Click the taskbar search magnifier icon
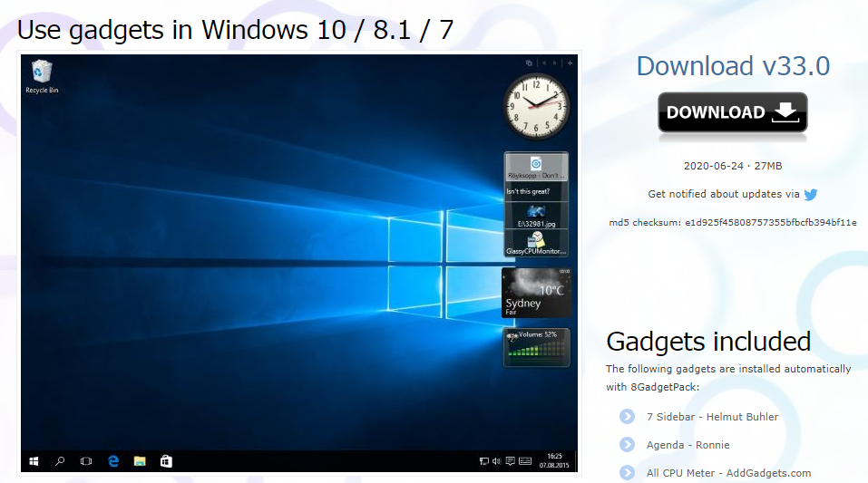Screen dimensions: 868x483 (60, 461)
